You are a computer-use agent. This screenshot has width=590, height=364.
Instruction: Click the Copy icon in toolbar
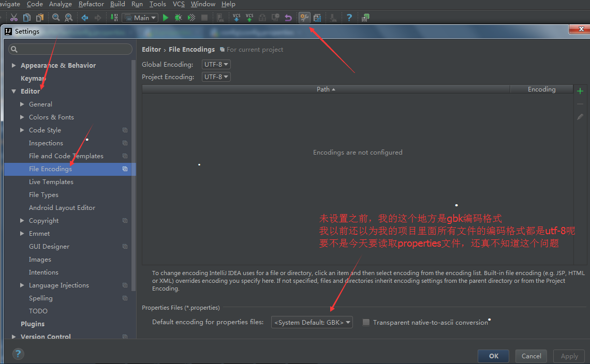pos(27,18)
